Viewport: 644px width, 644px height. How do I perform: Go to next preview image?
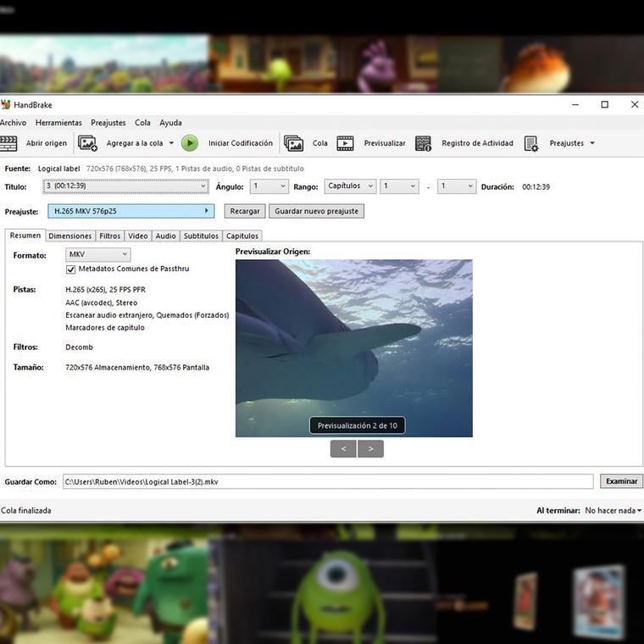371,449
